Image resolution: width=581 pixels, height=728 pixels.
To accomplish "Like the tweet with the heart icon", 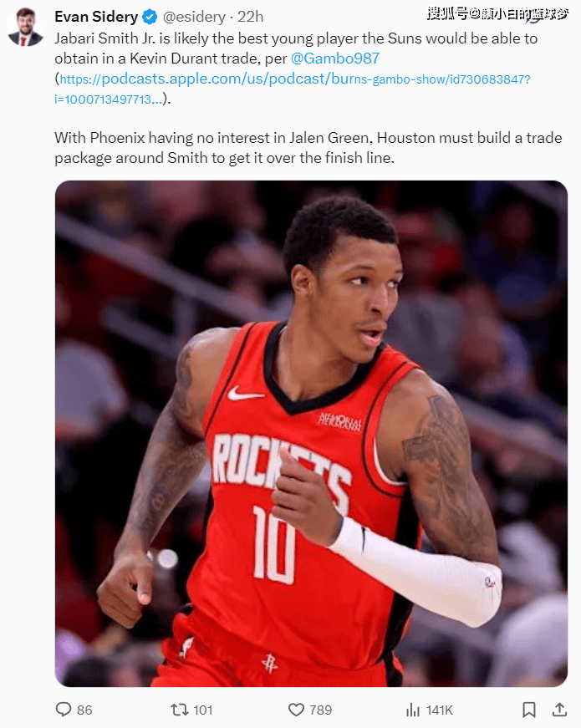I will 296,710.
